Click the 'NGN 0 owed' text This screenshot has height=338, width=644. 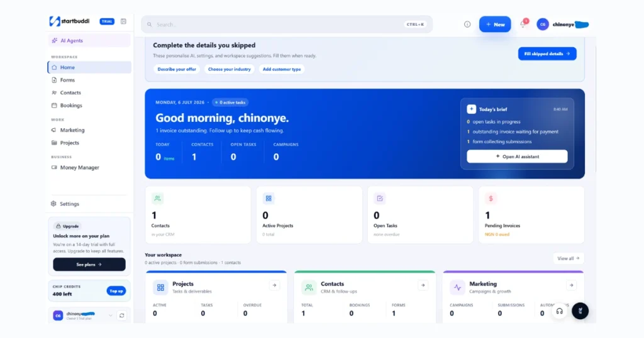[x=497, y=234]
